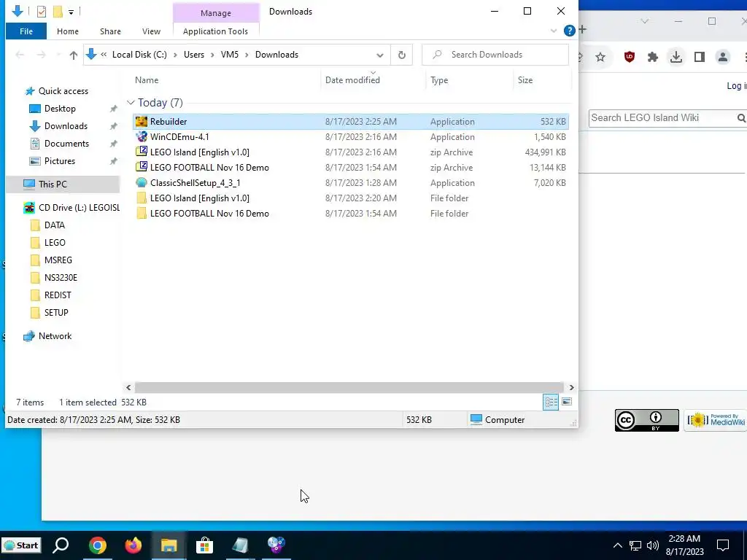Expand hidden breadcrumb path chevrons

click(x=104, y=54)
